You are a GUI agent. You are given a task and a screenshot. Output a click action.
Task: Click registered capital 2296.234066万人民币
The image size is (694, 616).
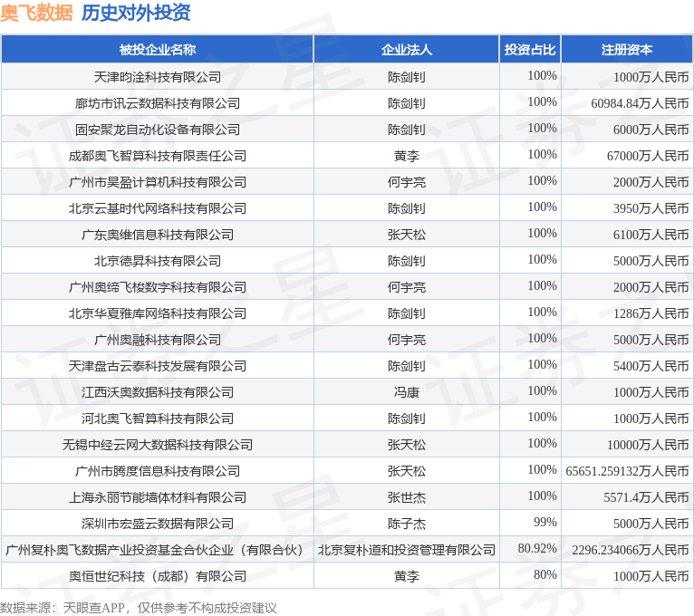tap(631, 550)
